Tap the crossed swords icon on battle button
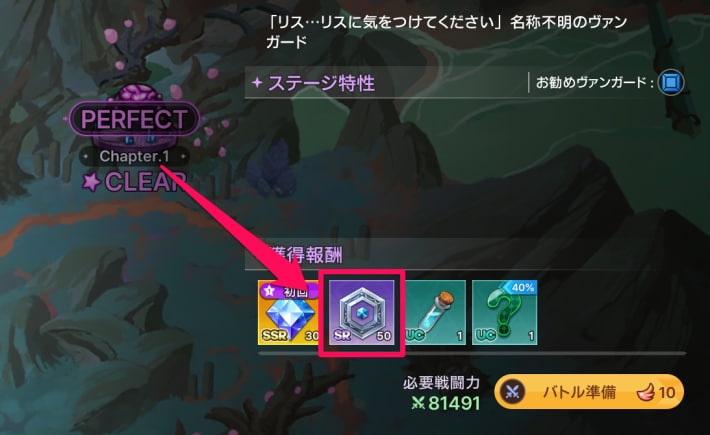This screenshot has width=710, height=435. 512,392
